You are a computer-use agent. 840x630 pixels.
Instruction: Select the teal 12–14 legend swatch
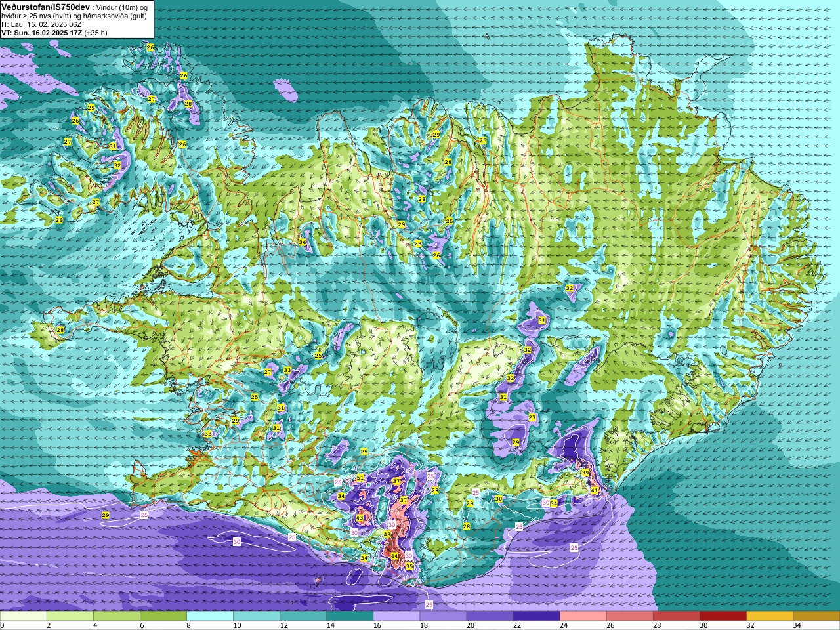coord(303,616)
